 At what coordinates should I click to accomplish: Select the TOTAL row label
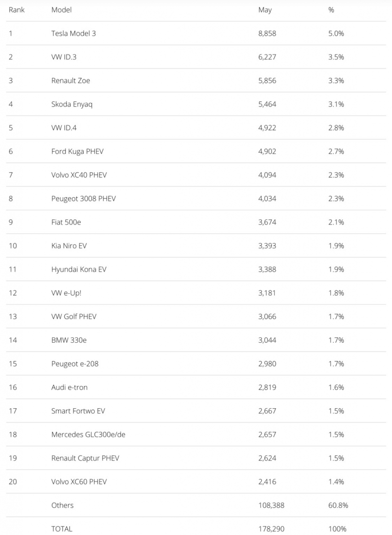coord(62,529)
